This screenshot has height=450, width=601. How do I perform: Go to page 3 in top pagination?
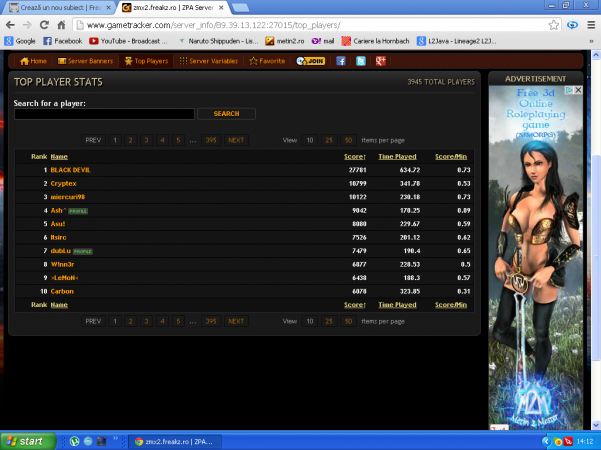pyautogui.click(x=146, y=140)
